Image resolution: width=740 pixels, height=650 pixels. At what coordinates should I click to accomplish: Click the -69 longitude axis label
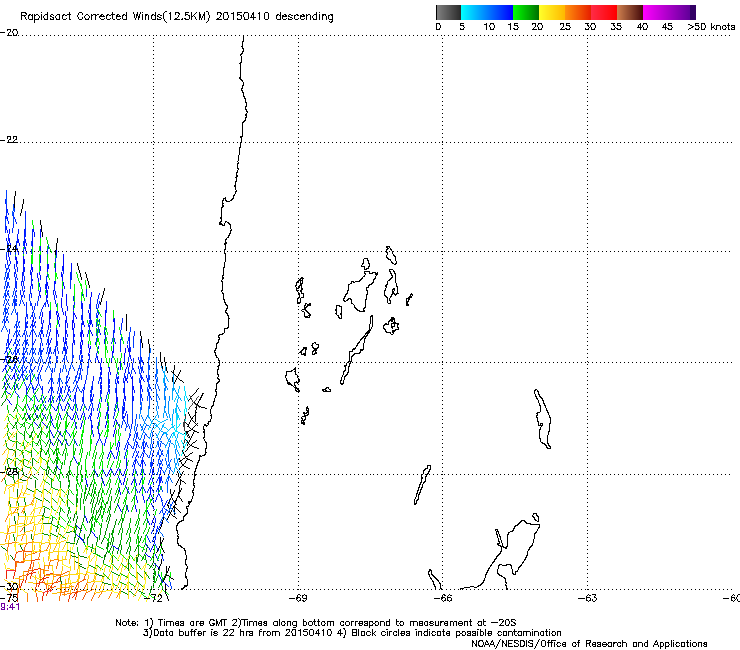pos(298,599)
